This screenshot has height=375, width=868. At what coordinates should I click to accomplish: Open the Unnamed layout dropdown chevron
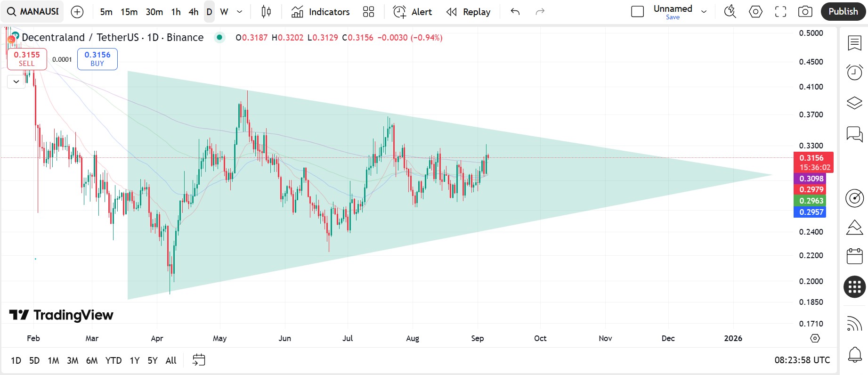(704, 12)
